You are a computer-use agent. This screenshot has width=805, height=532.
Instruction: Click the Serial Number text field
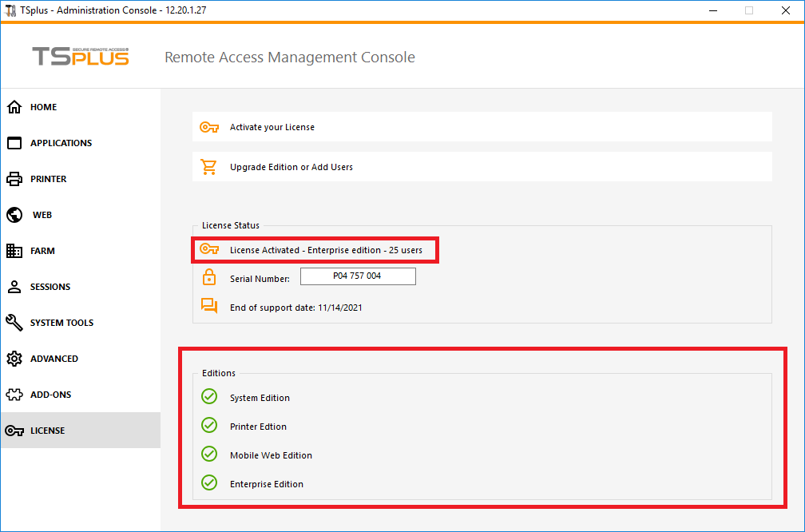[358, 276]
